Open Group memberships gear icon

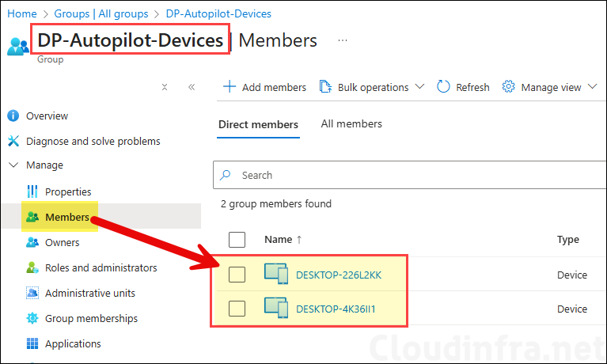pos(32,318)
